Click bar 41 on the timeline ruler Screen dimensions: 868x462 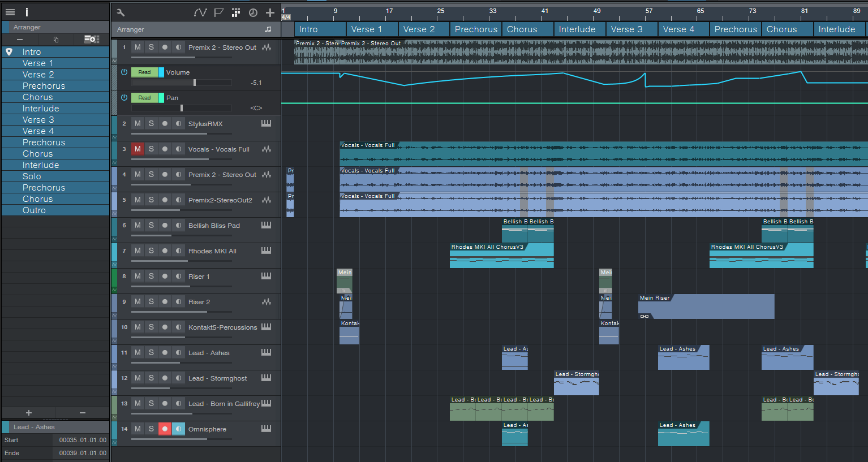pos(544,11)
